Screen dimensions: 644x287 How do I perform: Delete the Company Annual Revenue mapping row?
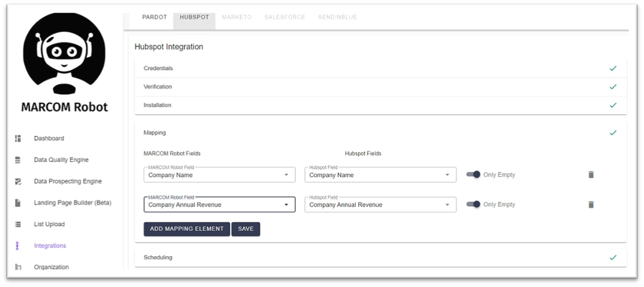click(x=591, y=204)
